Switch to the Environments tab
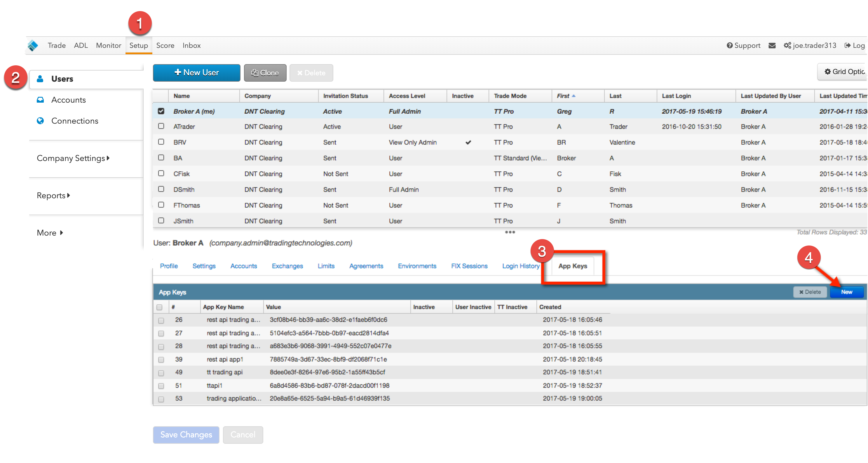The image size is (868, 463). [417, 266]
